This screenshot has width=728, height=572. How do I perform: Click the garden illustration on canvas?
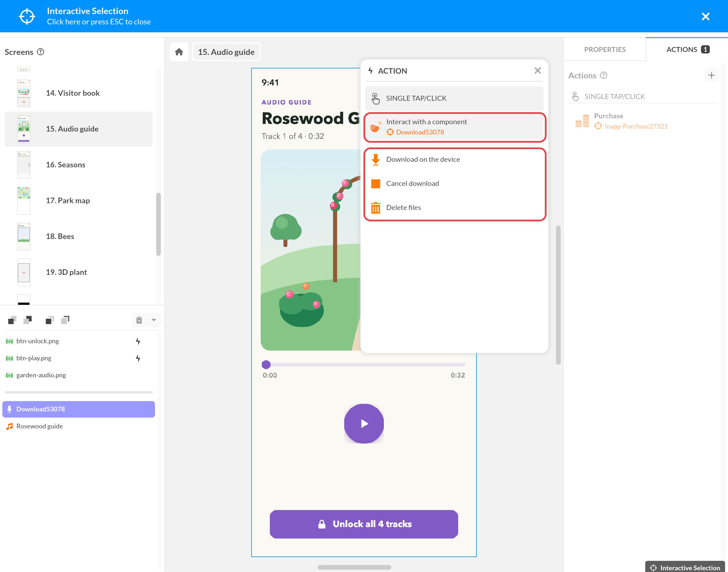coord(310,250)
